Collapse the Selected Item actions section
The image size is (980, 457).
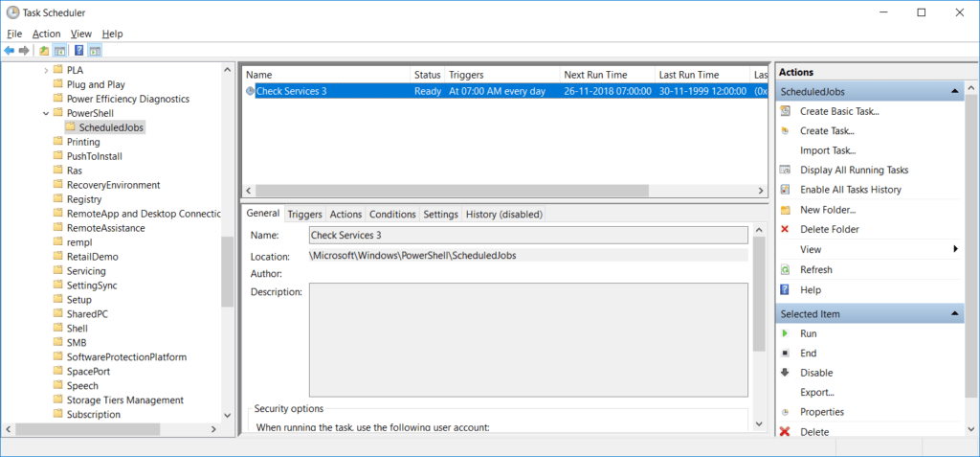(954, 313)
